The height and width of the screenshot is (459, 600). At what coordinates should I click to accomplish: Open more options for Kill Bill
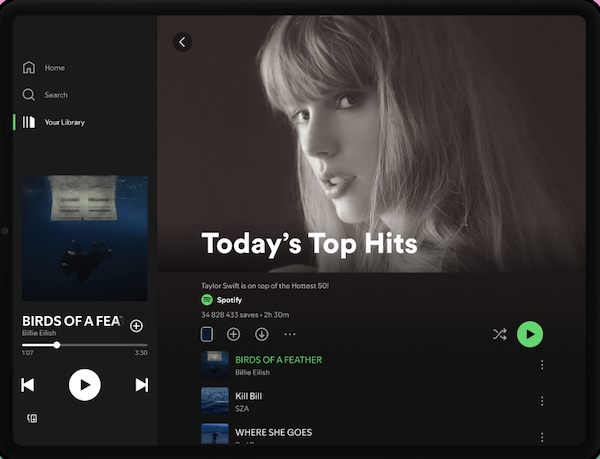pyautogui.click(x=542, y=401)
